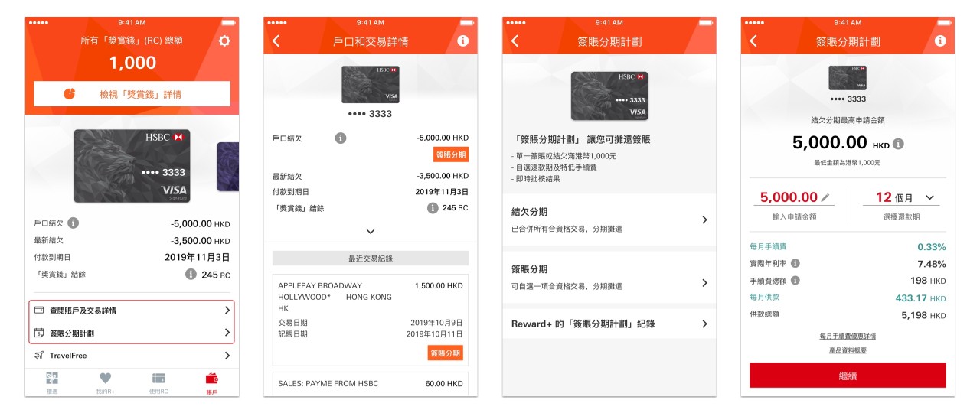Tap the card image on 戶口和交易詳情 screen
980x413 pixels.
click(371, 84)
